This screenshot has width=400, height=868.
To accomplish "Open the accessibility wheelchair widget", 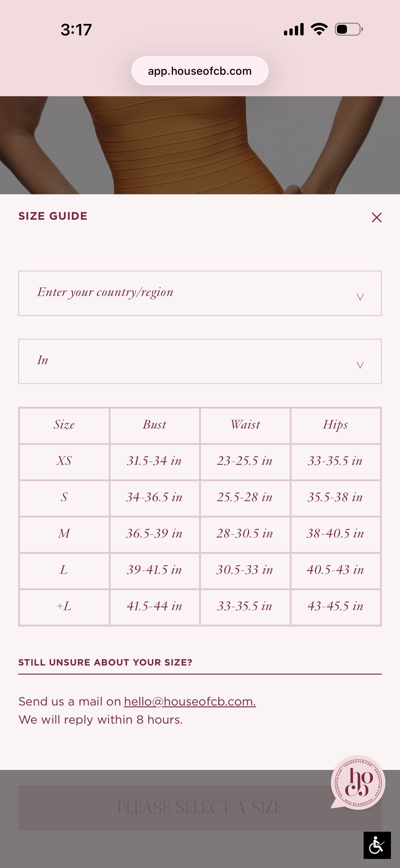I will pos(377,845).
